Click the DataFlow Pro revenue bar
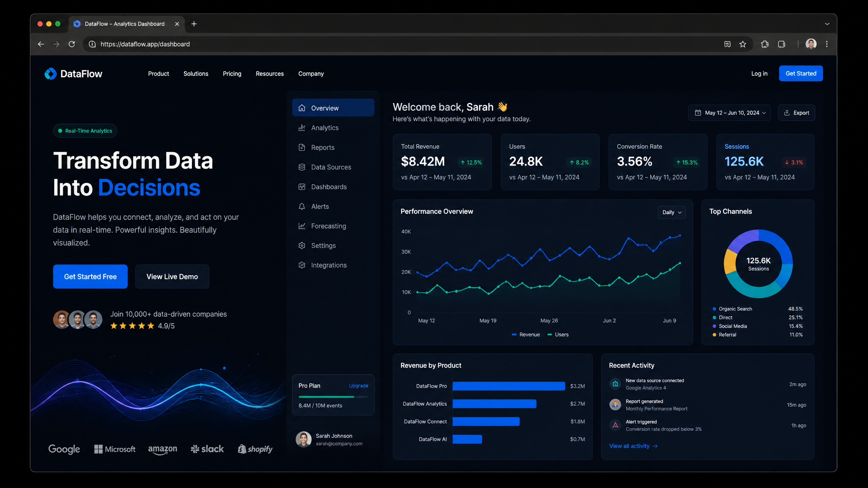The height and width of the screenshot is (488, 868). point(509,386)
